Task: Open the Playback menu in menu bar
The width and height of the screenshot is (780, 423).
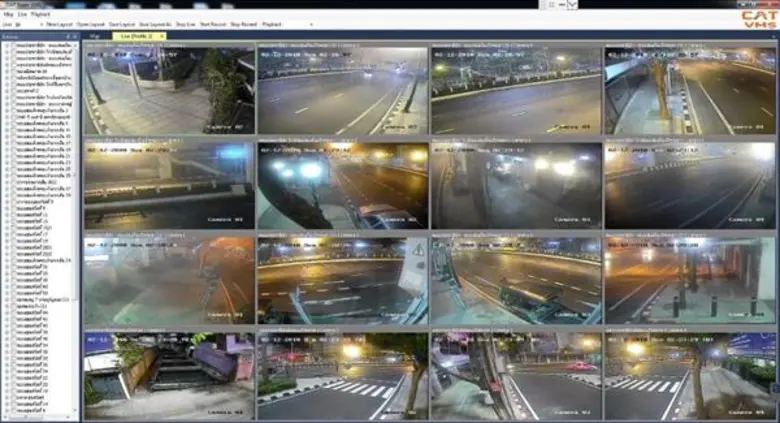Action: [x=41, y=15]
